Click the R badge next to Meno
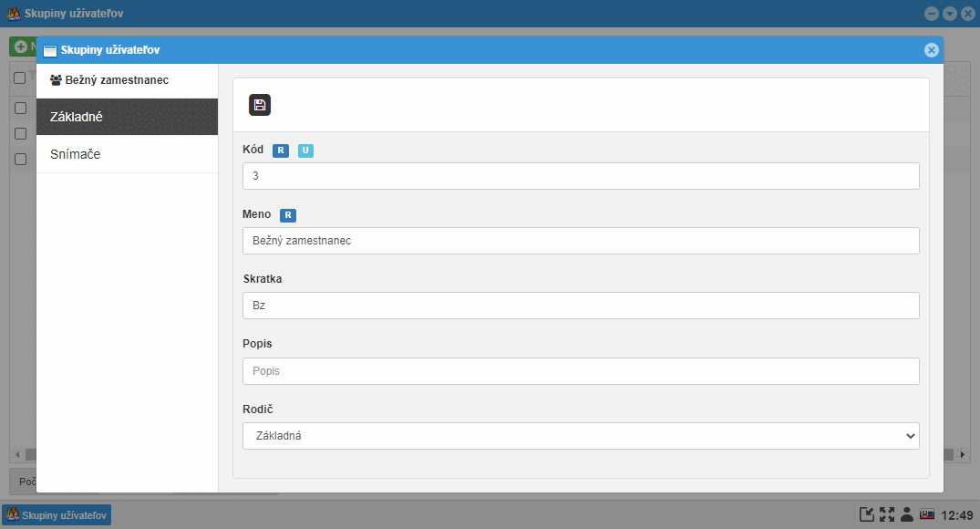Image resolution: width=980 pixels, height=529 pixels. [288, 215]
